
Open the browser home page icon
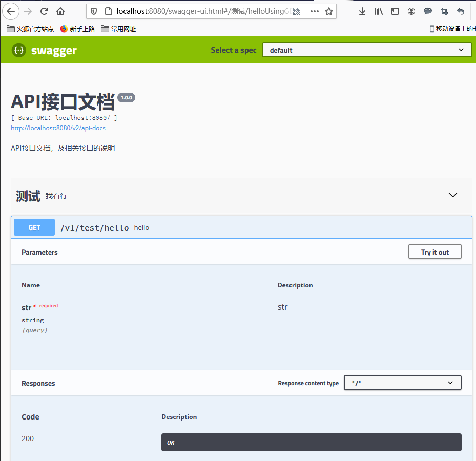click(60, 12)
